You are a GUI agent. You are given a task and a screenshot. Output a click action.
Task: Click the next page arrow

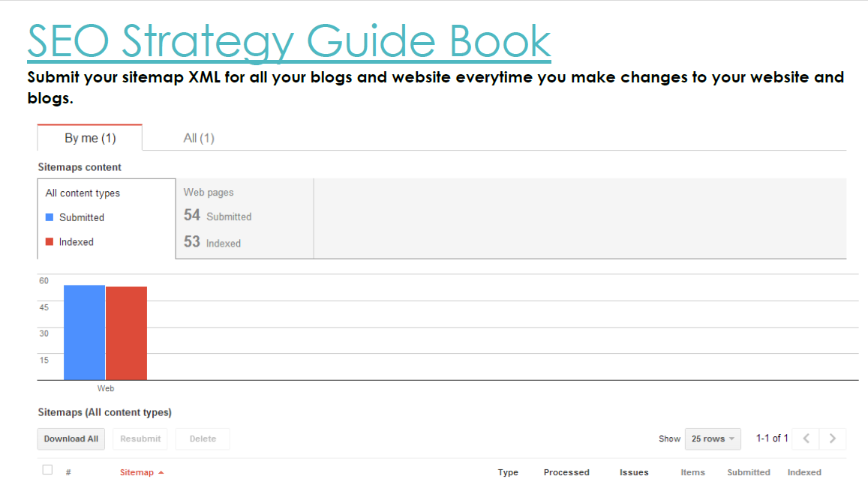832,439
